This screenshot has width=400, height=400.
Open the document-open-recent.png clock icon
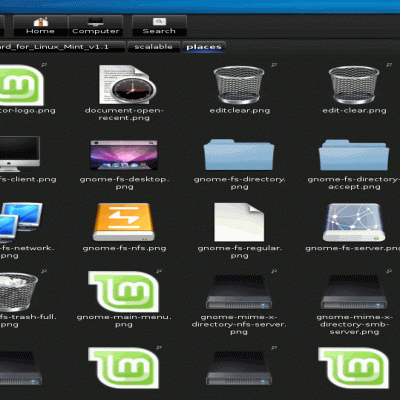[x=128, y=84]
